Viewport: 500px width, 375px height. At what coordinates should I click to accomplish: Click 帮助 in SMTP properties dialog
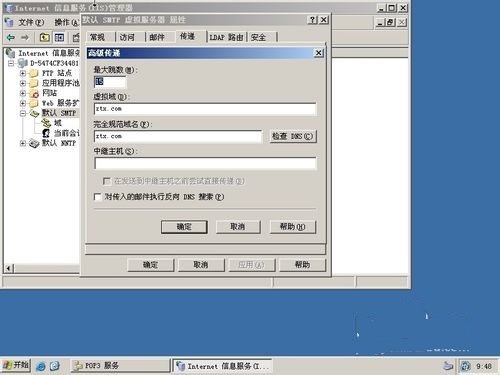click(302, 265)
